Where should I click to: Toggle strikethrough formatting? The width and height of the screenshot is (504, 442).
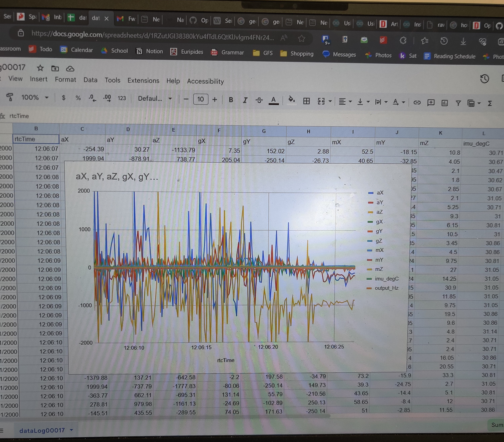(x=259, y=100)
